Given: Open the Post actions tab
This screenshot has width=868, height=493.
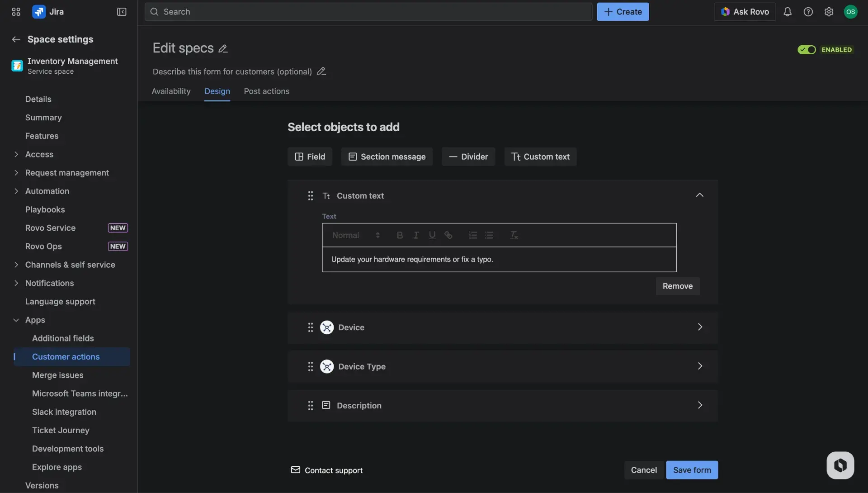Looking at the screenshot, I should [x=267, y=91].
